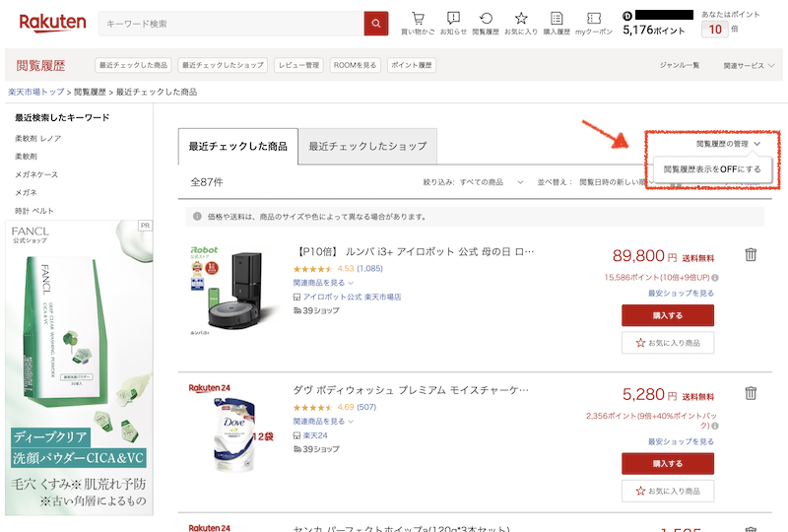The height and width of the screenshot is (532, 788).
Task: Expand 関連商品を見る under the Roomba
Action: [324, 283]
